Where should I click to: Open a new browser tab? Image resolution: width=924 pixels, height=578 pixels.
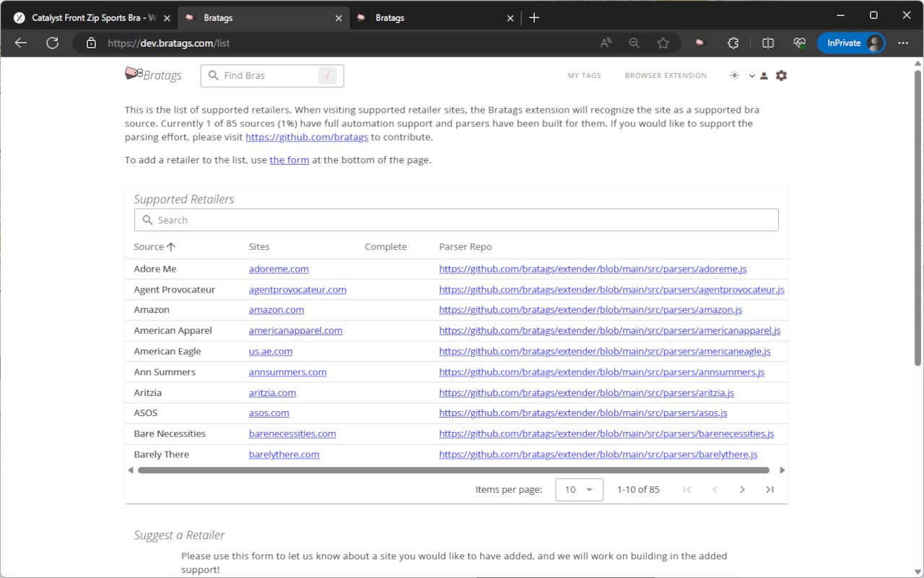tap(534, 17)
